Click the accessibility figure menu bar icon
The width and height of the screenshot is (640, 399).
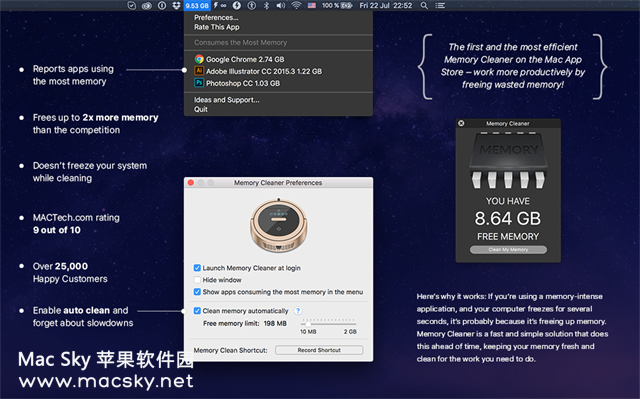point(252,5)
